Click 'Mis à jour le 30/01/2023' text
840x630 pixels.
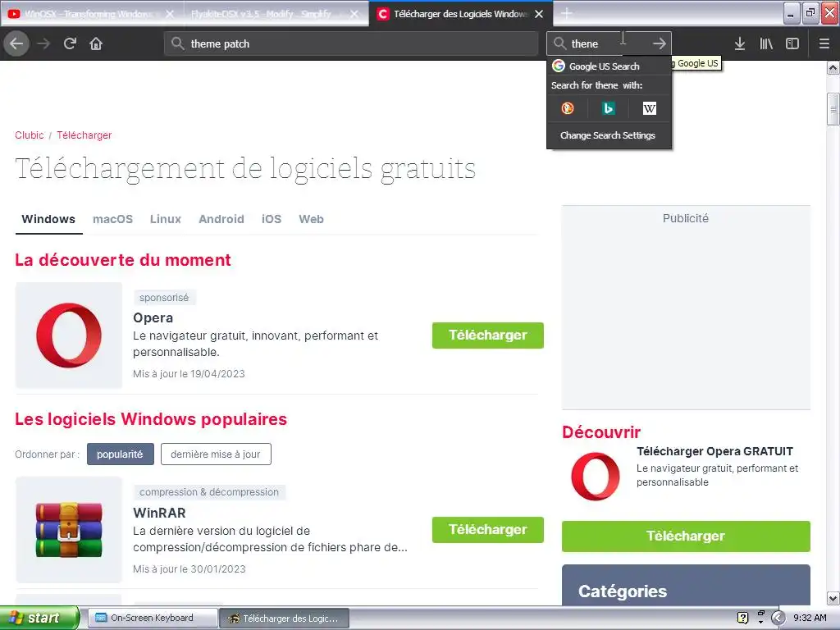pos(189,569)
